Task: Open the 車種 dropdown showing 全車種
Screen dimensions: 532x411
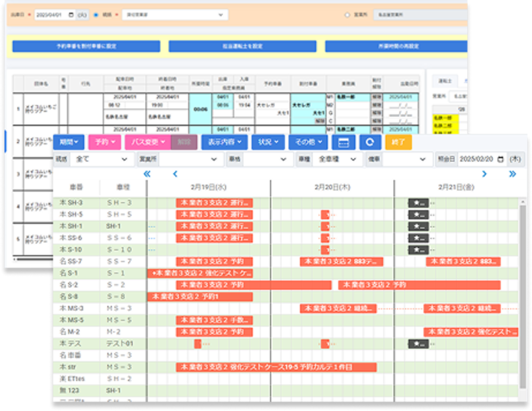Action: [x=337, y=160]
